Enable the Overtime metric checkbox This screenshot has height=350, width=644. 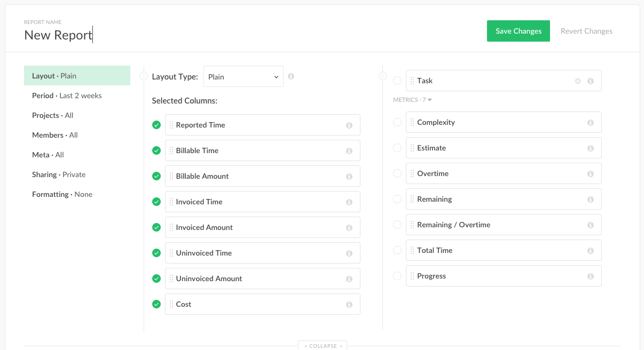pyautogui.click(x=397, y=173)
